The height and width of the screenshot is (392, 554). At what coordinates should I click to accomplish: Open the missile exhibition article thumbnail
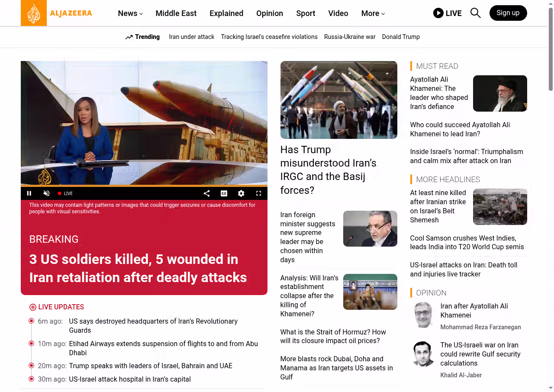tap(338, 100)
